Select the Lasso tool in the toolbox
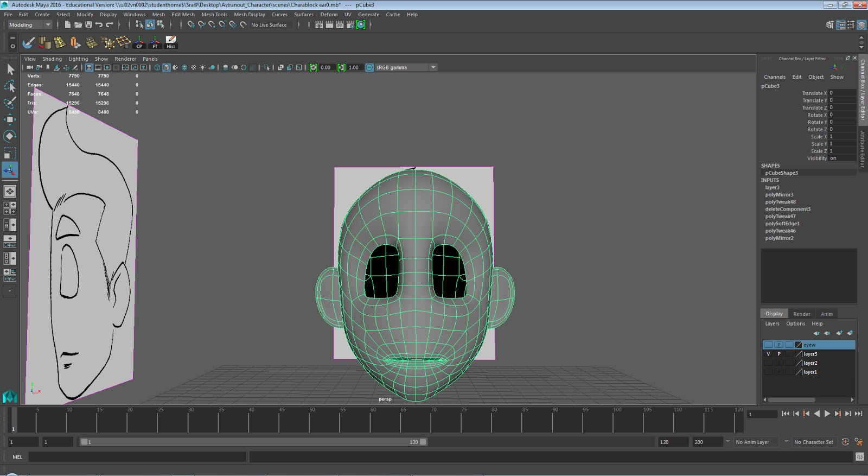 click(10, 86)
